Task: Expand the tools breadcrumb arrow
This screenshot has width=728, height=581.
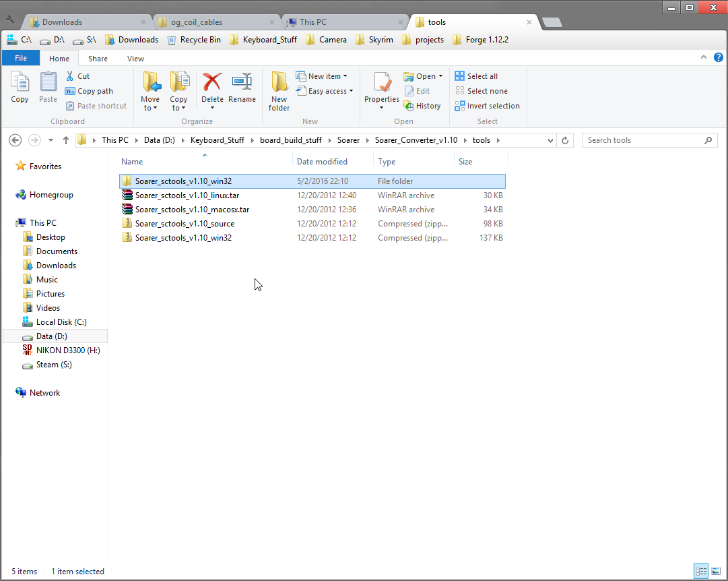Action: pos(498,140)
